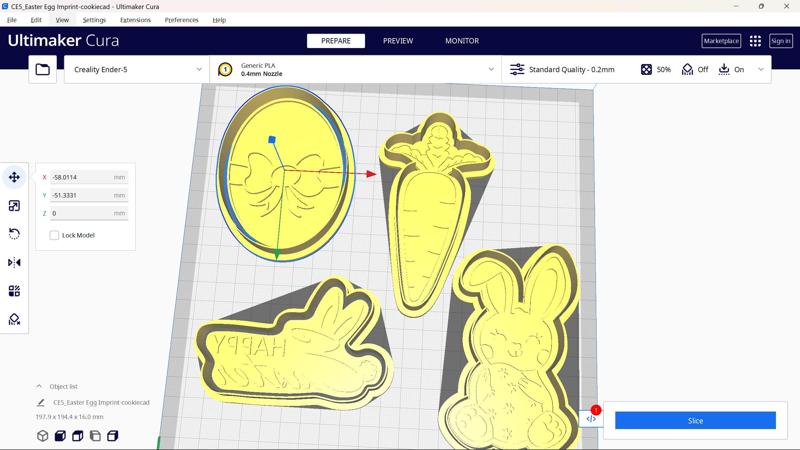Image resolution: width=800 pixels, height=450 pixels.
Task: Open the File menu
Action: (12, 20)
